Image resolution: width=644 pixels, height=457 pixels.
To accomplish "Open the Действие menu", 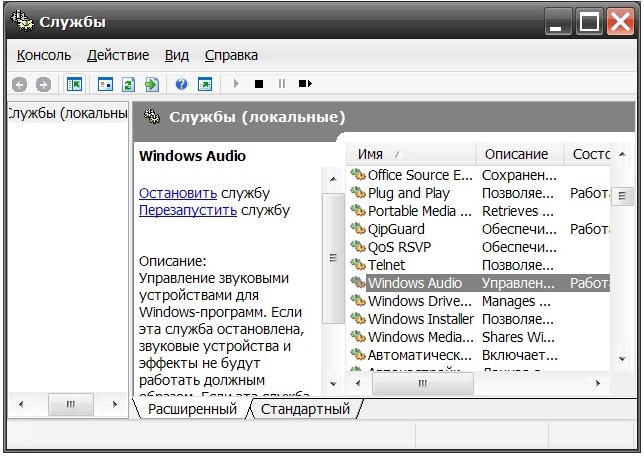I will point(118,55).
